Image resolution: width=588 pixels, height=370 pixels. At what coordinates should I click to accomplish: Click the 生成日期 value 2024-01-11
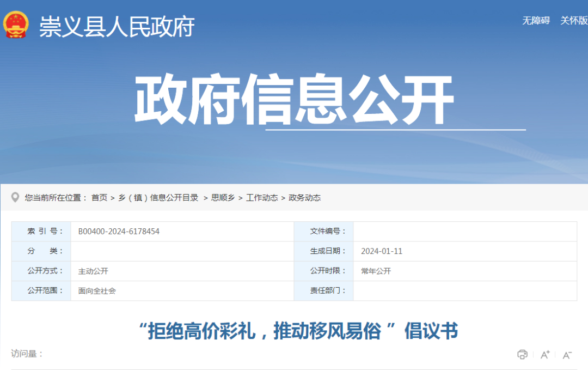pyautogui.click(x=380, y=251)
